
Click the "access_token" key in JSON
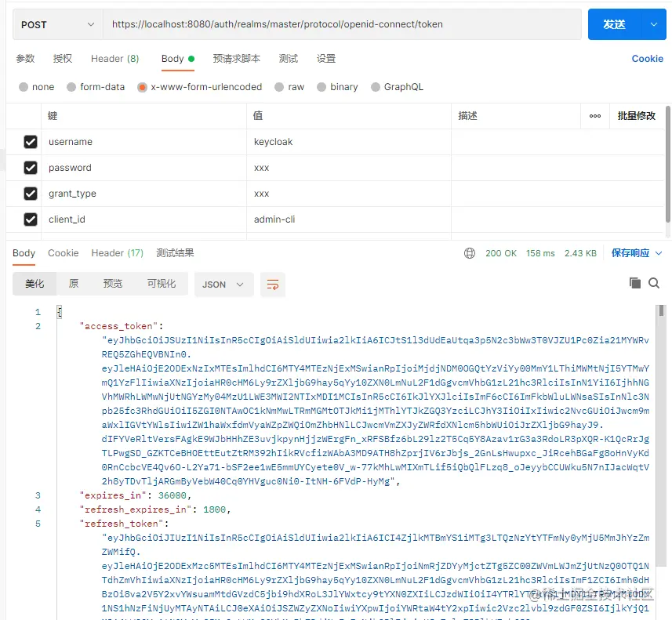pyautogui.click(x=118, y=326)
